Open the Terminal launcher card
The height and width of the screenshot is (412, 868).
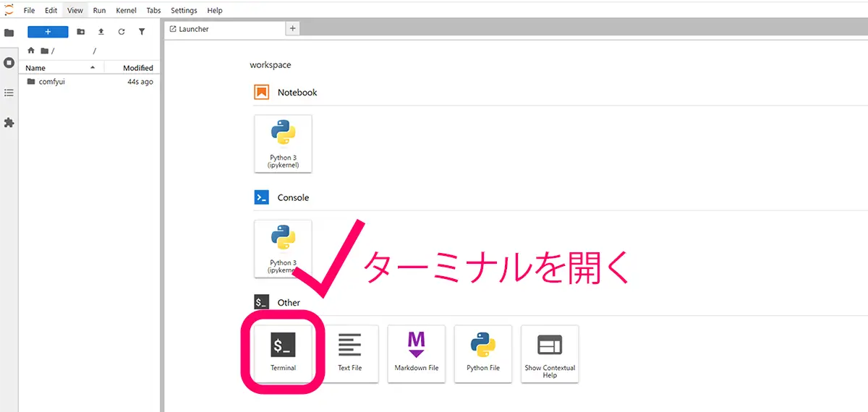tap(283, 353)
